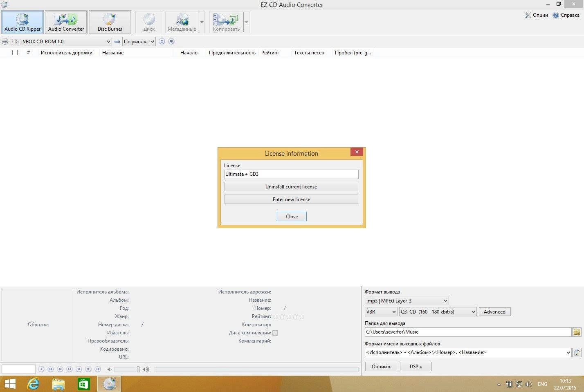Click the Продолжительность column header
584x392 pixels.
click(232, 52)
